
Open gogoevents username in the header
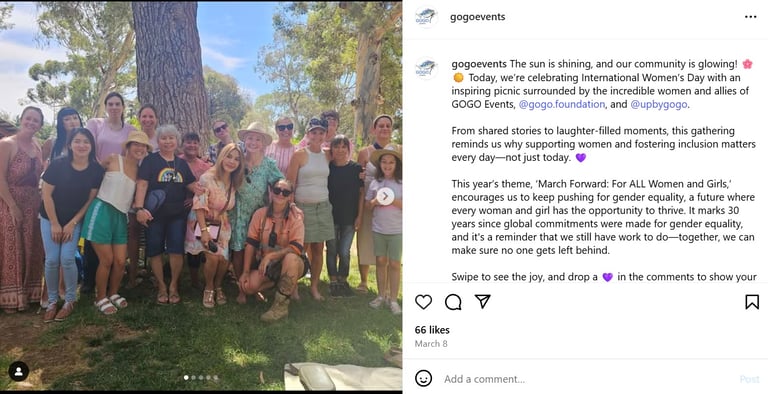click(478, 17)
